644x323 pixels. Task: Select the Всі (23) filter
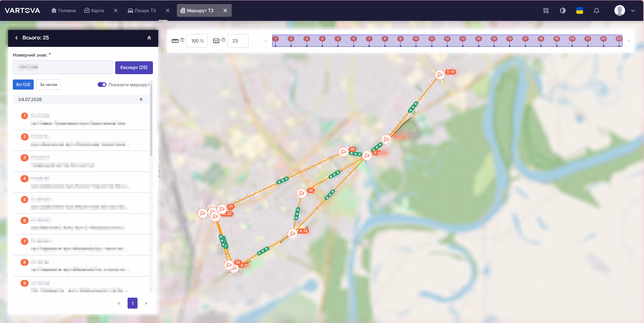[23, 85]
